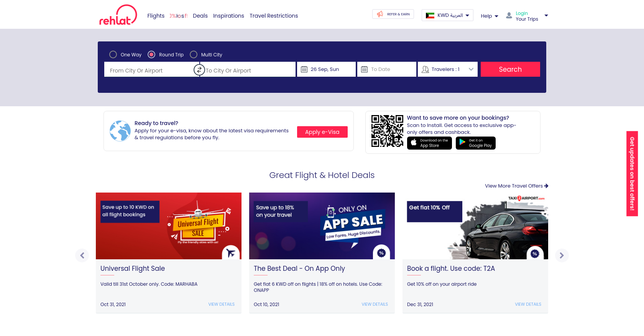Click the globe icon beside Ready to travel
The width and height of the screenshot is (644, 336).
point(120,131)
